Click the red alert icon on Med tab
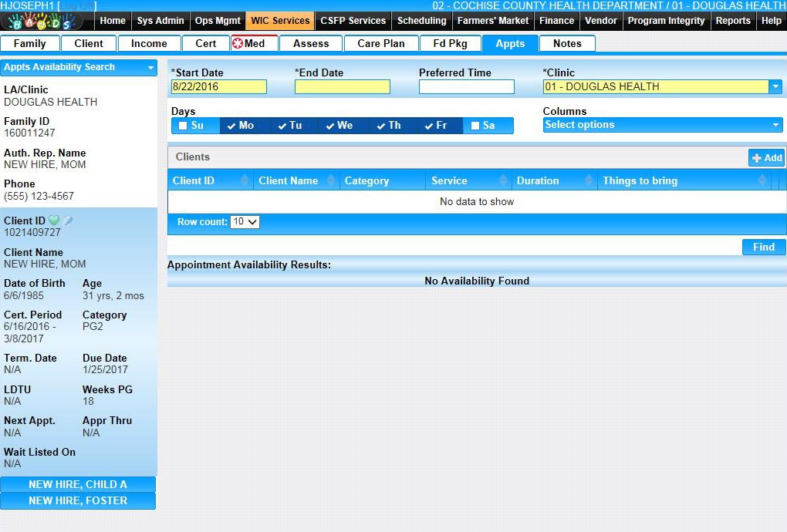 click(238, 43)
